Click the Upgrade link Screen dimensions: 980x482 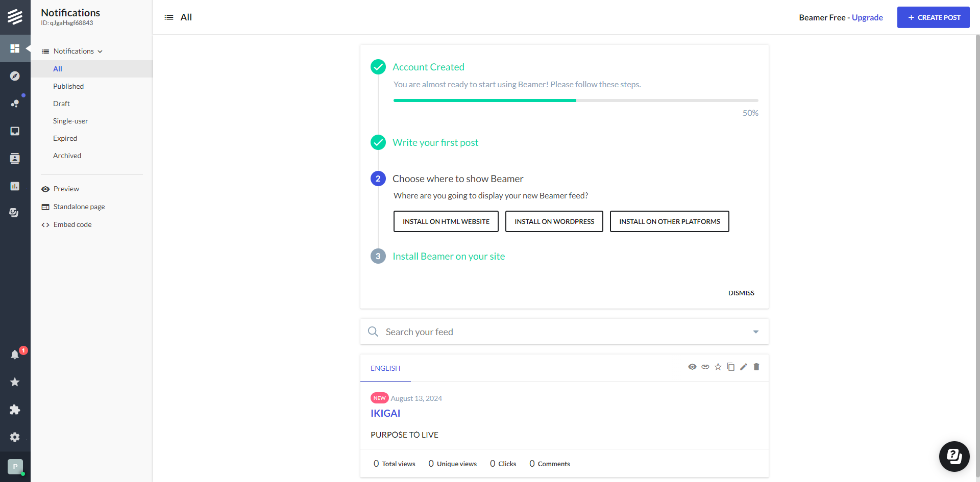[x=867, y=17]
